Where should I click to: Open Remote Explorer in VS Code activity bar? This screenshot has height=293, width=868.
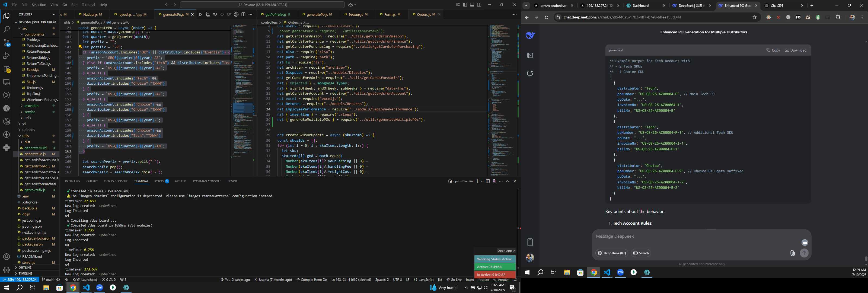[7, 82]
